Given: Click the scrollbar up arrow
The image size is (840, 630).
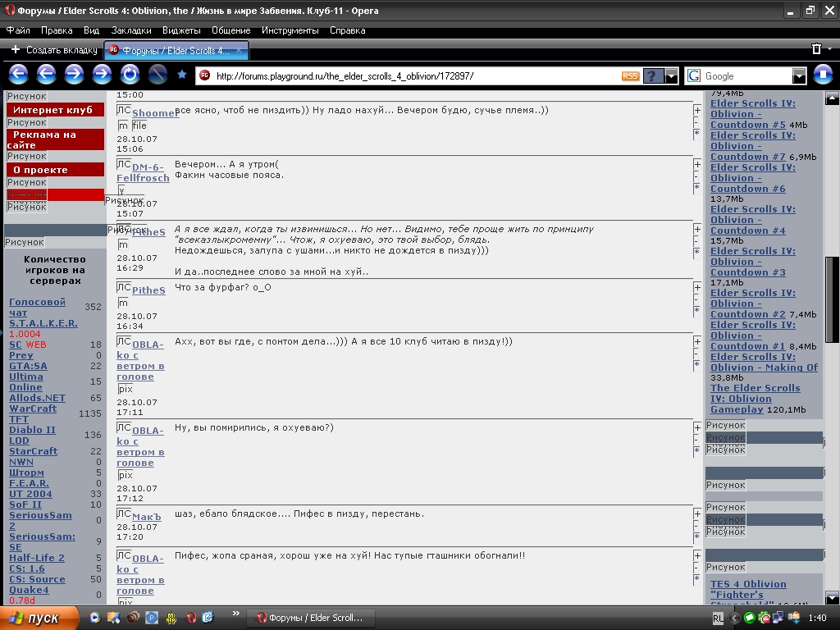Looking at the screenshot, I should coord(832,98).
